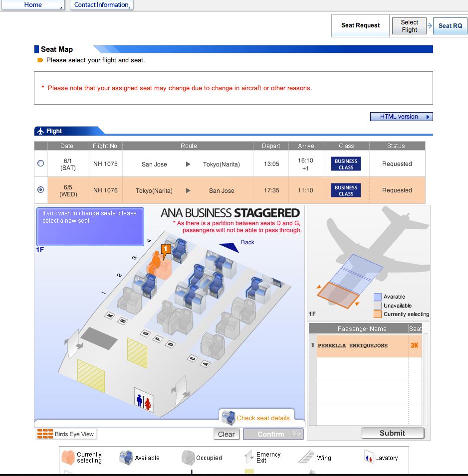Click column label H on the seat map
Screen dimensions: 468x476
[122, 320]
